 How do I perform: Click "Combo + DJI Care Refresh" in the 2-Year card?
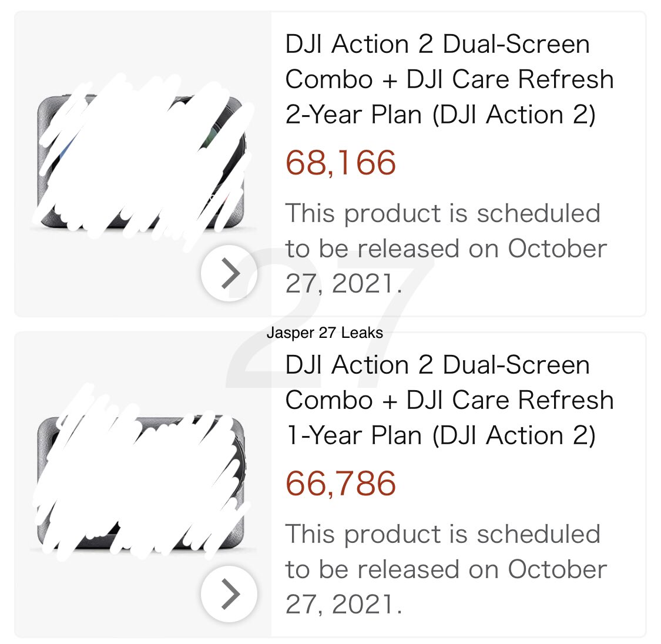point(449,79)
